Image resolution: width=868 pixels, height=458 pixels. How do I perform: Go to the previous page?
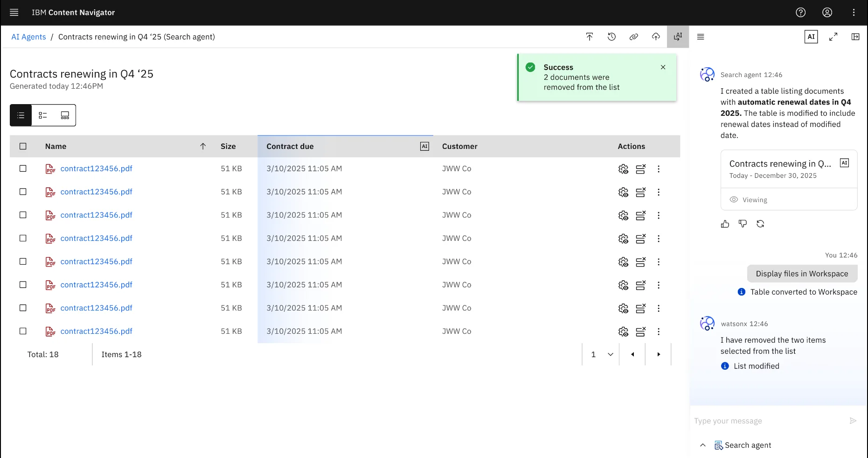pyautogui.click(x=632, y=354)
